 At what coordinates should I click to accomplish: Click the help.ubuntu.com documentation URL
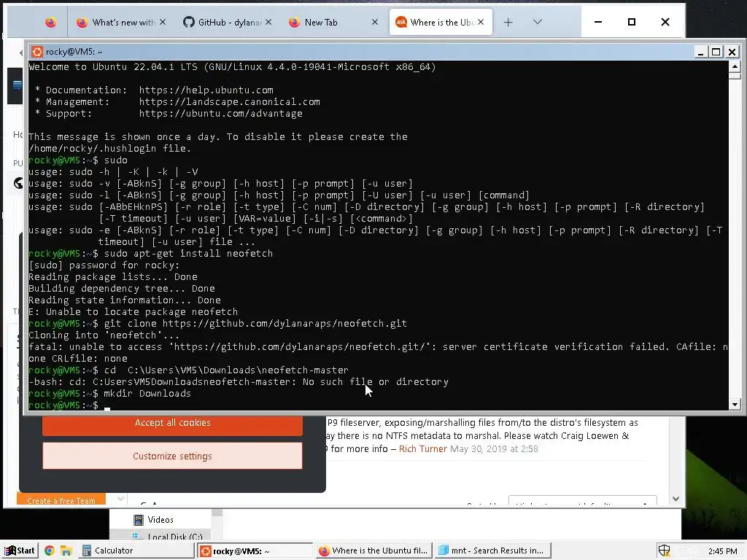pos(206,90)
